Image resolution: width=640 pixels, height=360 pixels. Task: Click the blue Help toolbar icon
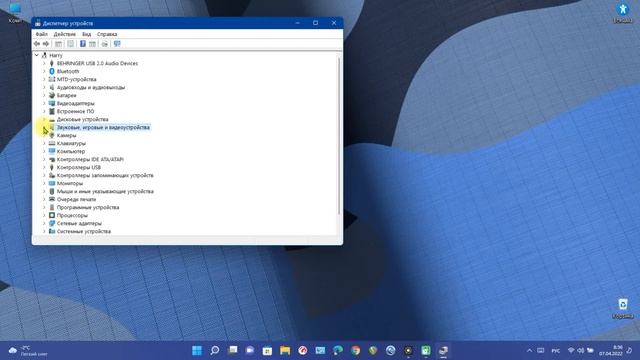coord(82,44)
